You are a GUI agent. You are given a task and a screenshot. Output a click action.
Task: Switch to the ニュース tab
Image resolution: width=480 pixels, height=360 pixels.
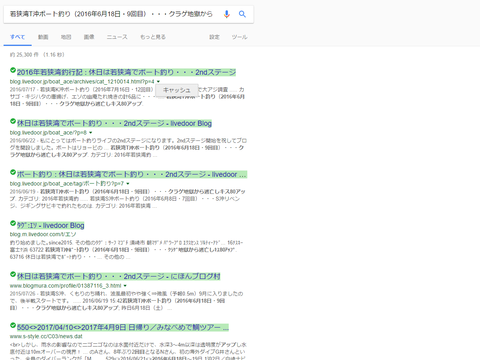(x=117, y=37)
